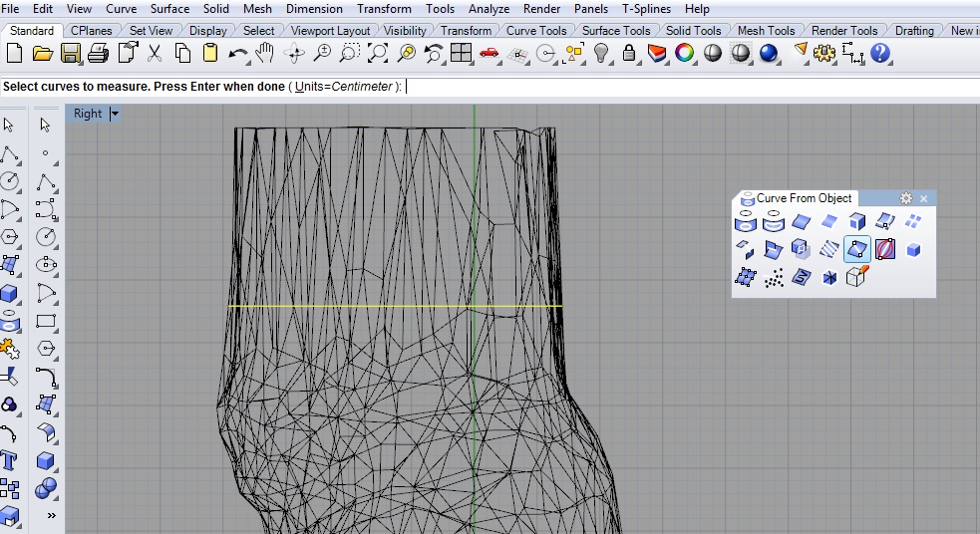Toggle the shaded viewport sphere icon
The width and height of the screenshot is (980, 534).
713,53
